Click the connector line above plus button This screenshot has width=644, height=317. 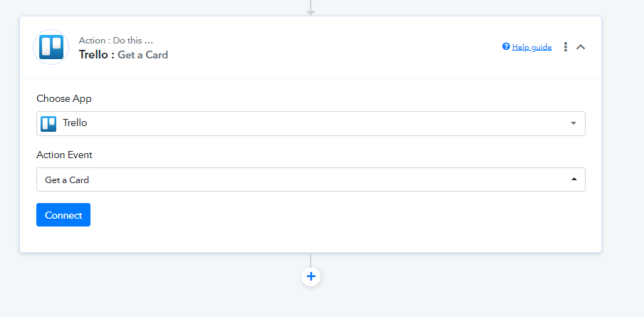tap(311, 260)
